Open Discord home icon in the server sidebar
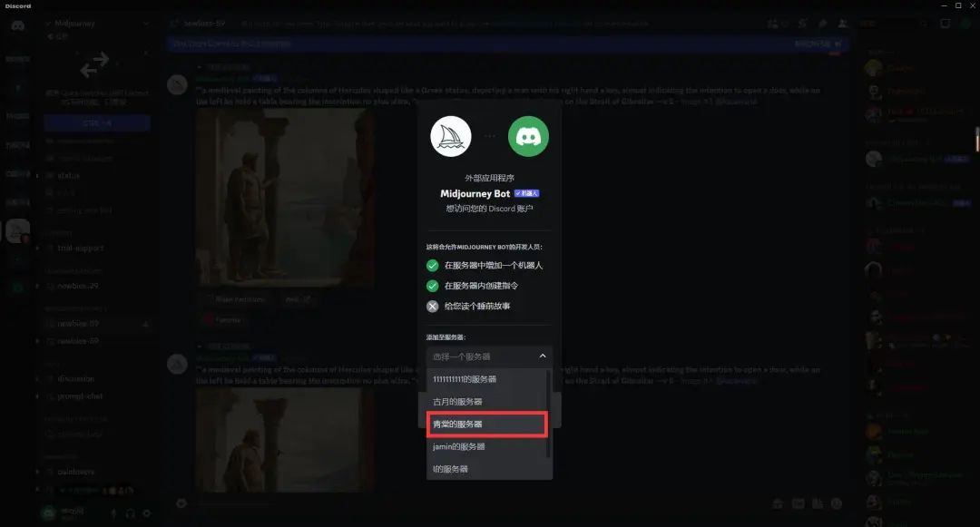This screenshot has width=980, height=527. 17,25
